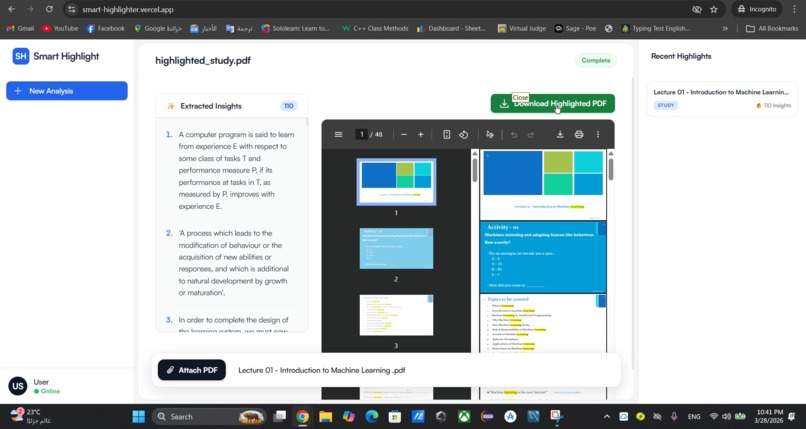
Task: Click the redo arrow in PDF toolbar
Action: coord(530,135)
